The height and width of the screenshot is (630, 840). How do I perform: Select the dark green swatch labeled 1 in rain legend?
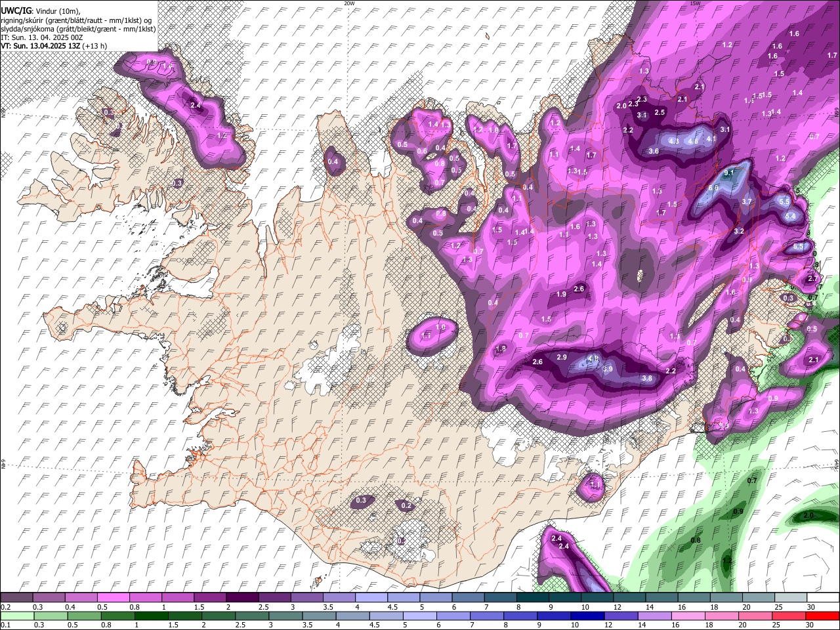click(x=151, y=616)
